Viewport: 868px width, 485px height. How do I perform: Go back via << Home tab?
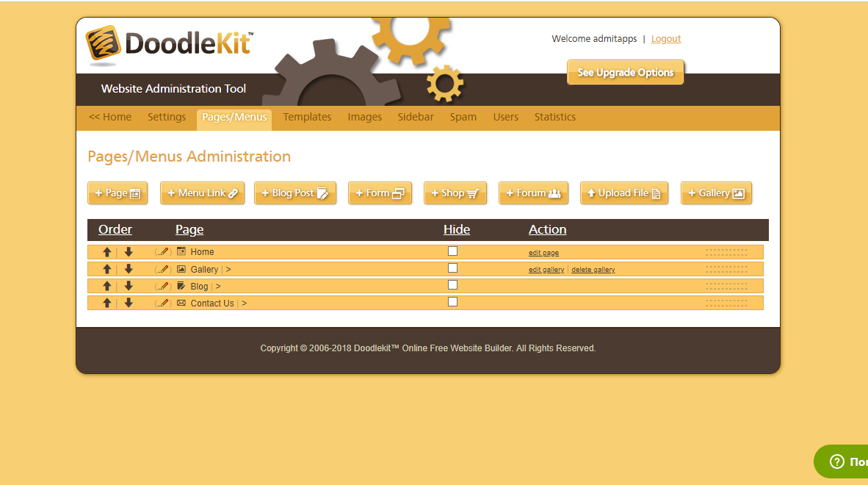(x=110, y=117)
